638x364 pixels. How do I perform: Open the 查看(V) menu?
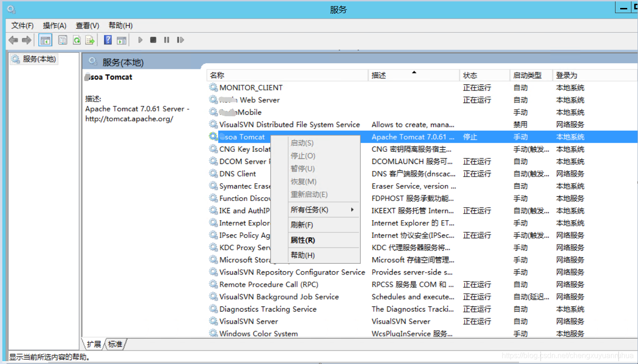pos(88,26)
